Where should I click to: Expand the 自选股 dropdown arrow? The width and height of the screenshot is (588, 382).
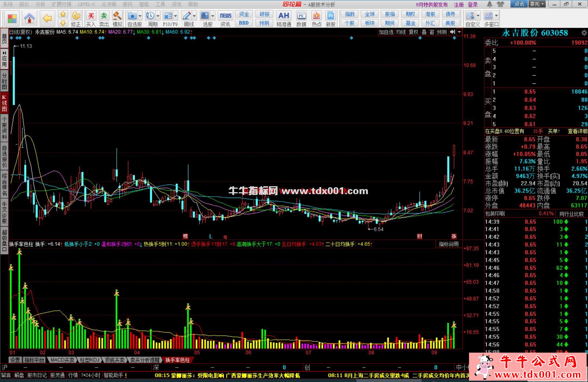pyautogui.click(x=140, y=16)
